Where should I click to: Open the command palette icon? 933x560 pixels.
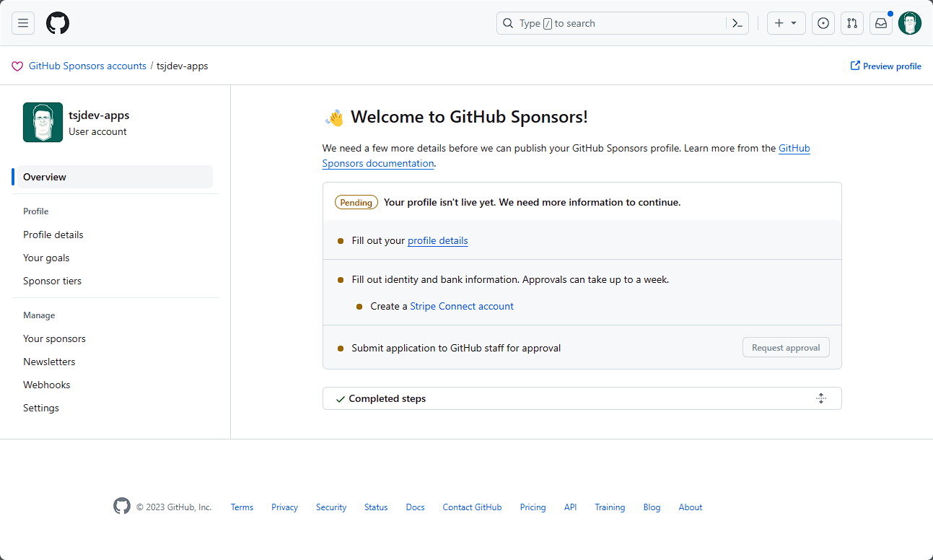pos(737,23)
